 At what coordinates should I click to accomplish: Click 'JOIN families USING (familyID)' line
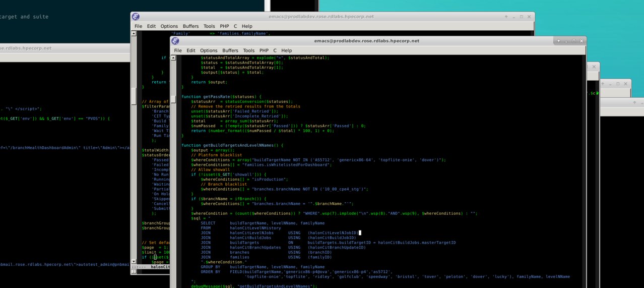point(266,257)
